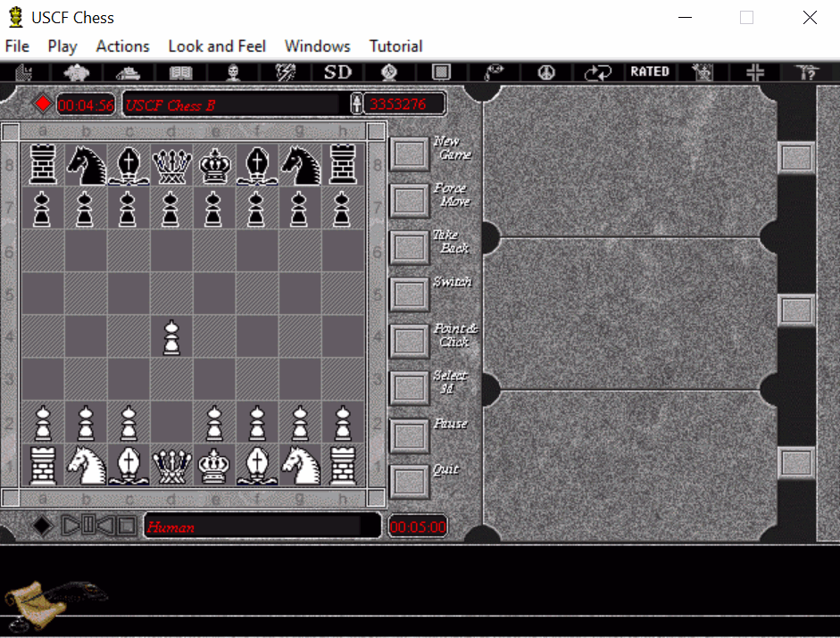Click the person bust toolbar icon
The height and width of the screenshot is (638, 840).
point(232,71)
